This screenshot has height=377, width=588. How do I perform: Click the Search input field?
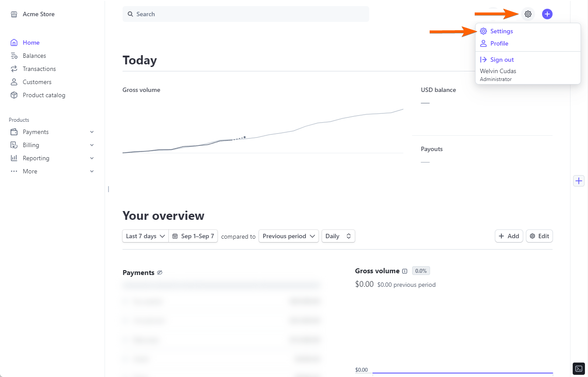pyautogui.click(x=246, y=14)
